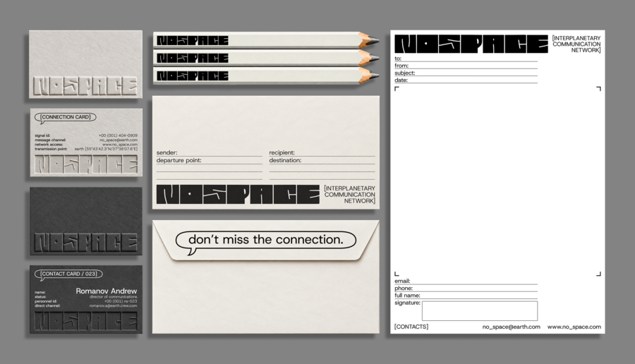
Task: Click the 'don't miss the connection.' speech bubble
Action: tap(266, 241)
